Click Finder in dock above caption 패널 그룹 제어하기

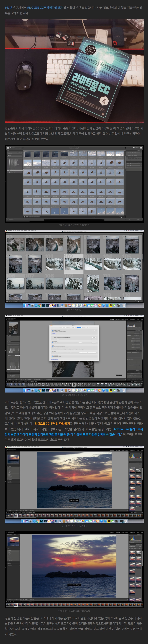point(25,305)
